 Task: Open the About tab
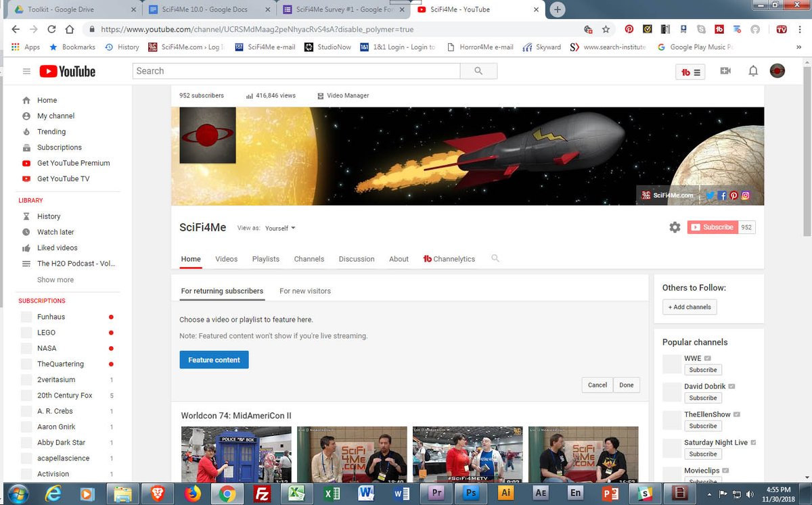(x=399, y=259)
